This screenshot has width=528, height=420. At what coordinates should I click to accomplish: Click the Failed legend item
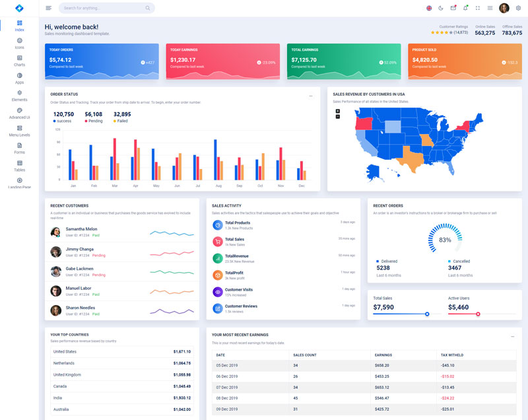[x=122, y=122]
